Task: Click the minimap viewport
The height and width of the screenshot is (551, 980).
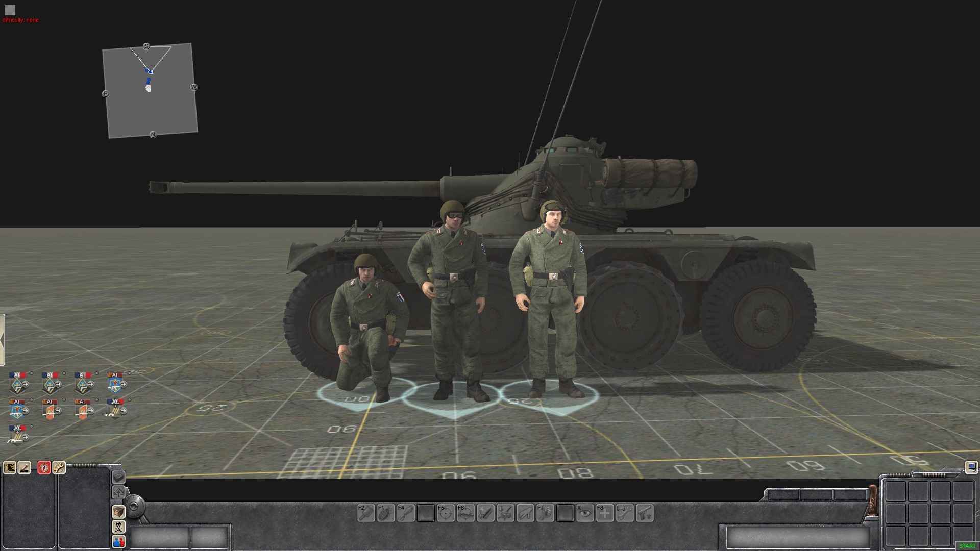Action: 150,91
